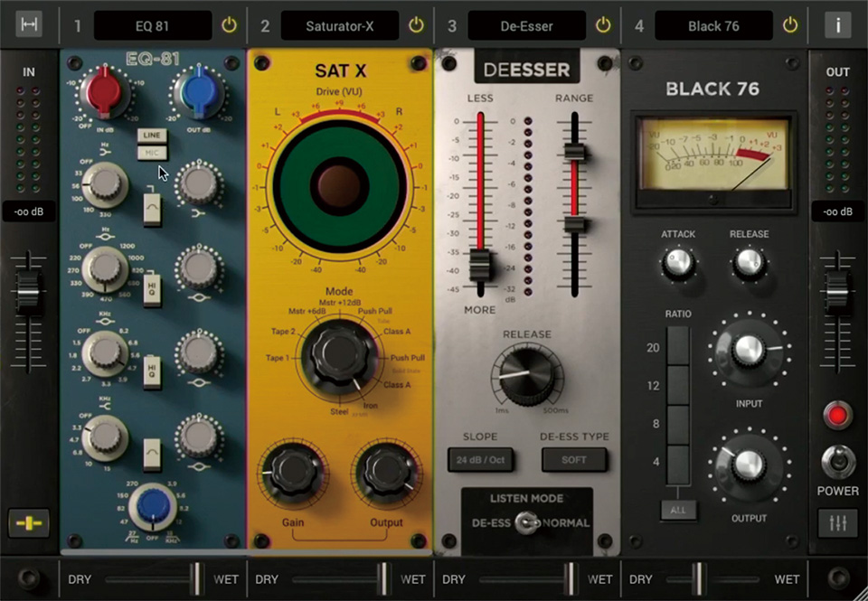The width and height of the screenshot is (868, 601).
Task: Toggle power for slot 2 Saturator-X
Action: 416,25
